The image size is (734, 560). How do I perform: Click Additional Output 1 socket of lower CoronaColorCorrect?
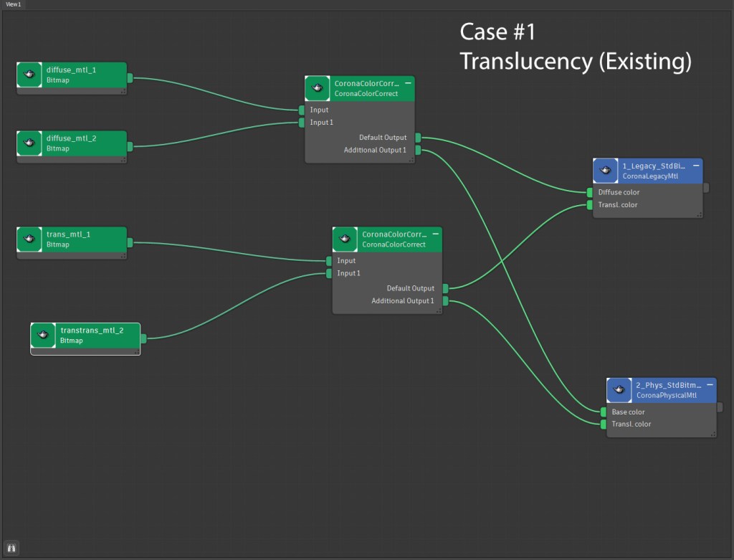(445, 300)
